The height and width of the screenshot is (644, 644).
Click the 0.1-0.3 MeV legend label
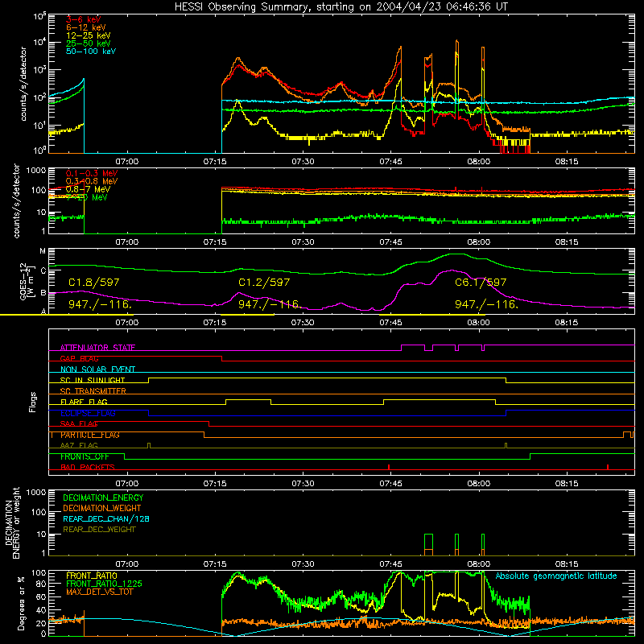tap(91, 173)
